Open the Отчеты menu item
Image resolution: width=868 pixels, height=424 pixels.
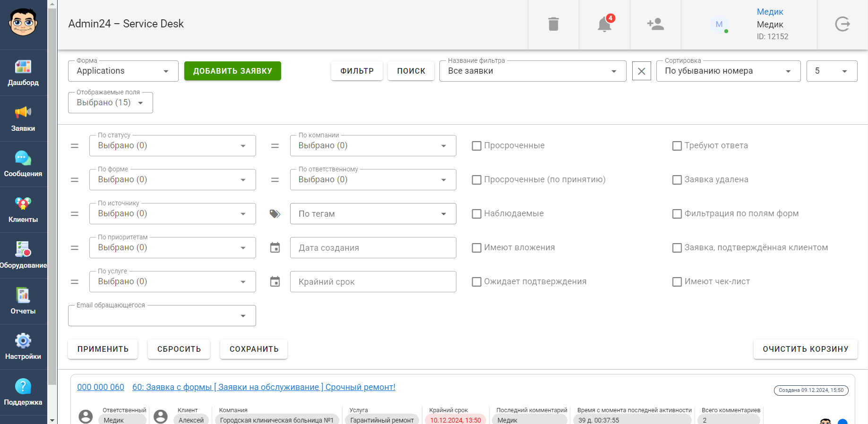(x=23, y=301)
